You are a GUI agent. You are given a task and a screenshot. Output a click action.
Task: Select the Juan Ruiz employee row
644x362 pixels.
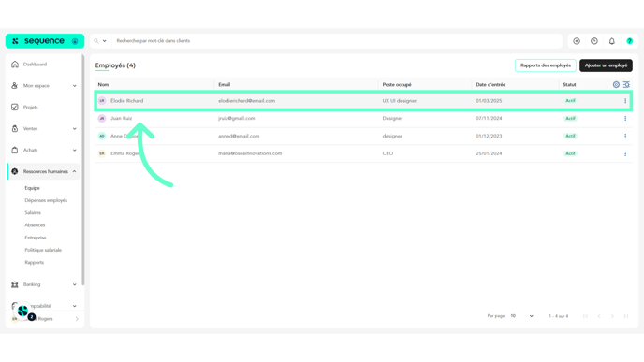[363, 118]
